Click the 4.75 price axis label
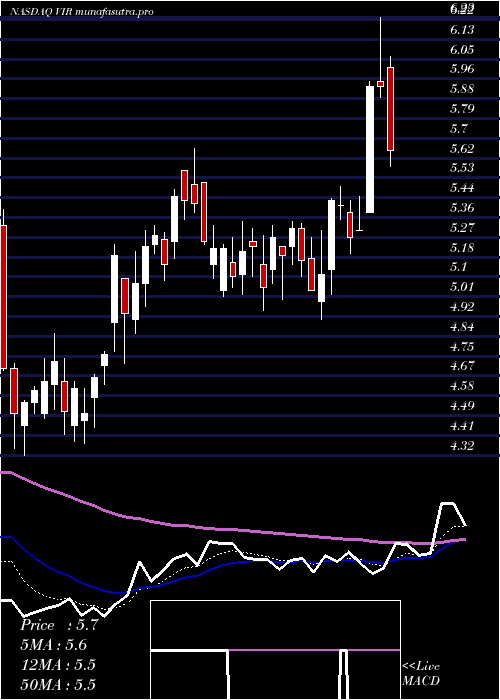The image size is (500, 700). 462,346
